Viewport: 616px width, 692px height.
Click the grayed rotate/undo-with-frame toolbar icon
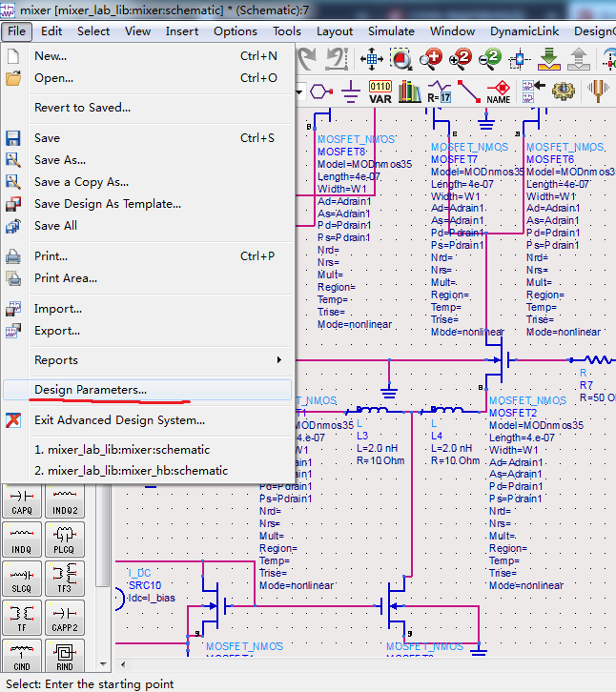pyautogui.click(x=337, y=59)
